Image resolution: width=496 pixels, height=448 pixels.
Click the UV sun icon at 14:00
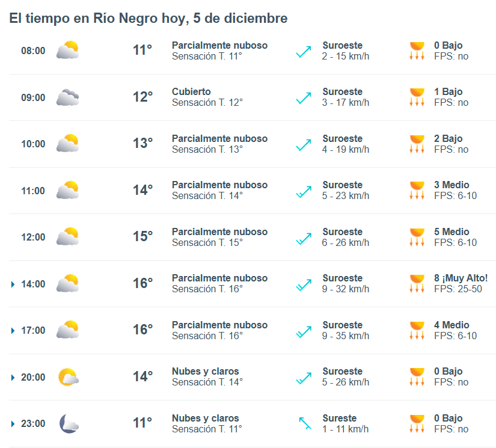(x=417, y=283)
